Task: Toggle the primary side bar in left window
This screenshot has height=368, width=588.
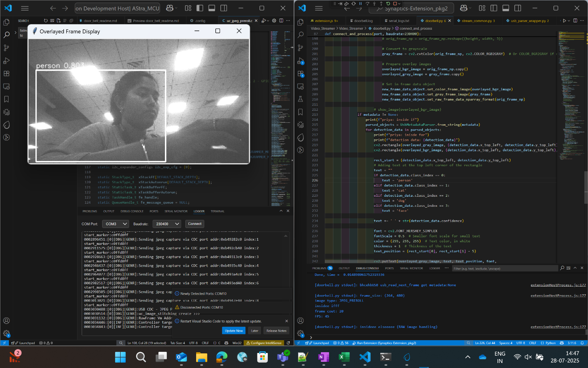Action: (x=200, y=8)
